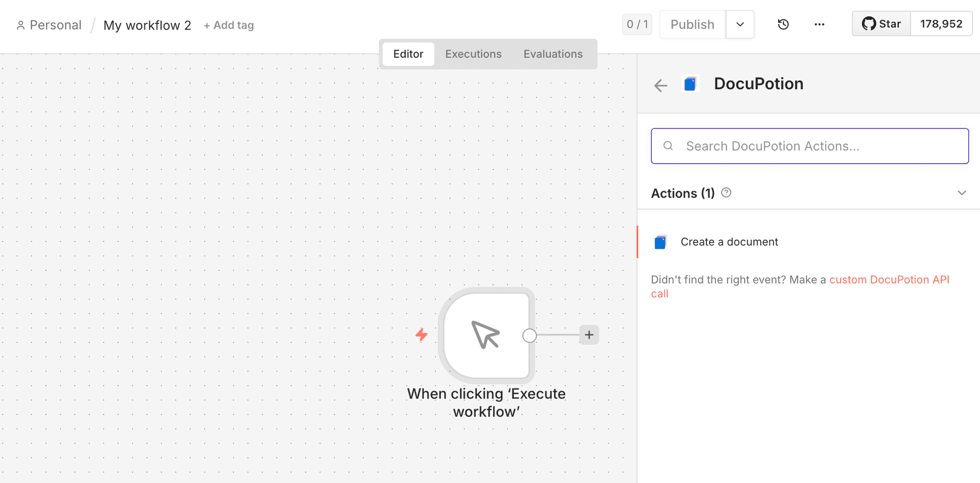Click the help icon beside Actions (1)

726,192
